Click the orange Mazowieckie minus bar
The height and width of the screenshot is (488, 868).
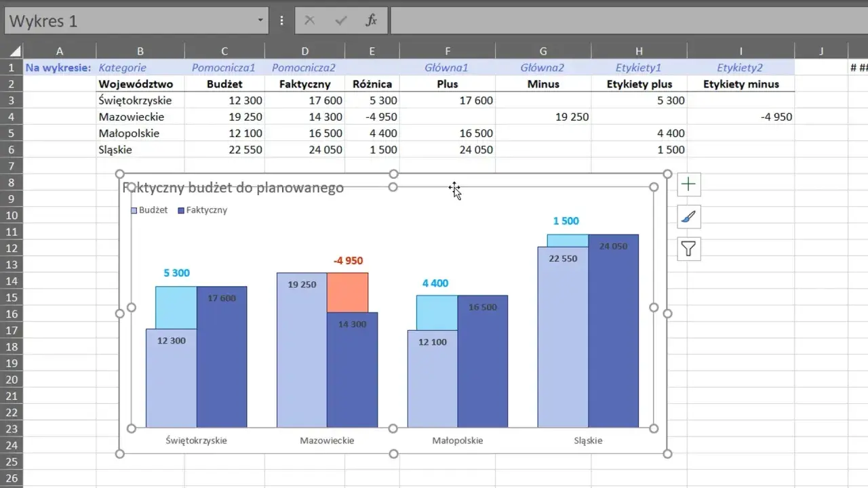click(x=347, y=292)
